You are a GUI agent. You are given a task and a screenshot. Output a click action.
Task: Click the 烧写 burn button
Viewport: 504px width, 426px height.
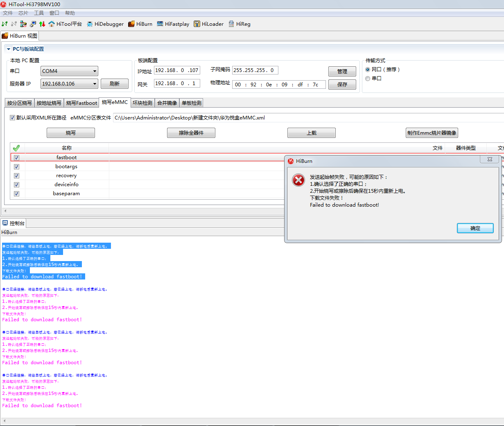click(x=71, y=133)
